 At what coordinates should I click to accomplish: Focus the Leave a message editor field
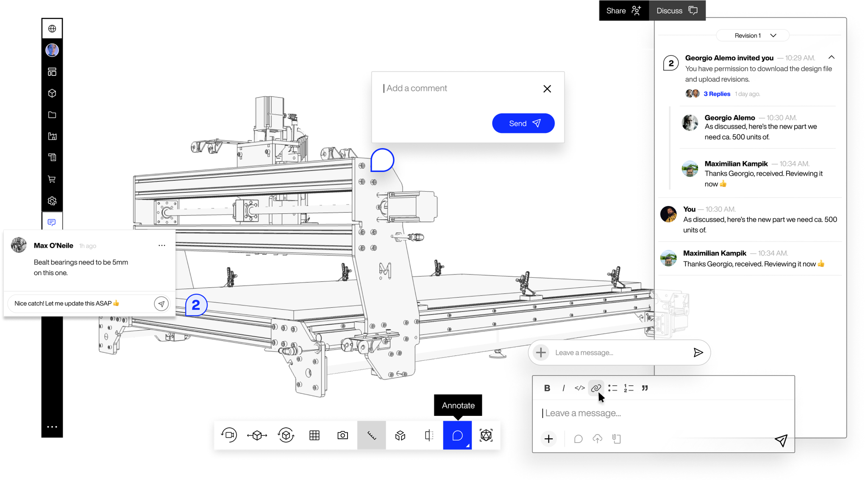[x=663, y=413]
